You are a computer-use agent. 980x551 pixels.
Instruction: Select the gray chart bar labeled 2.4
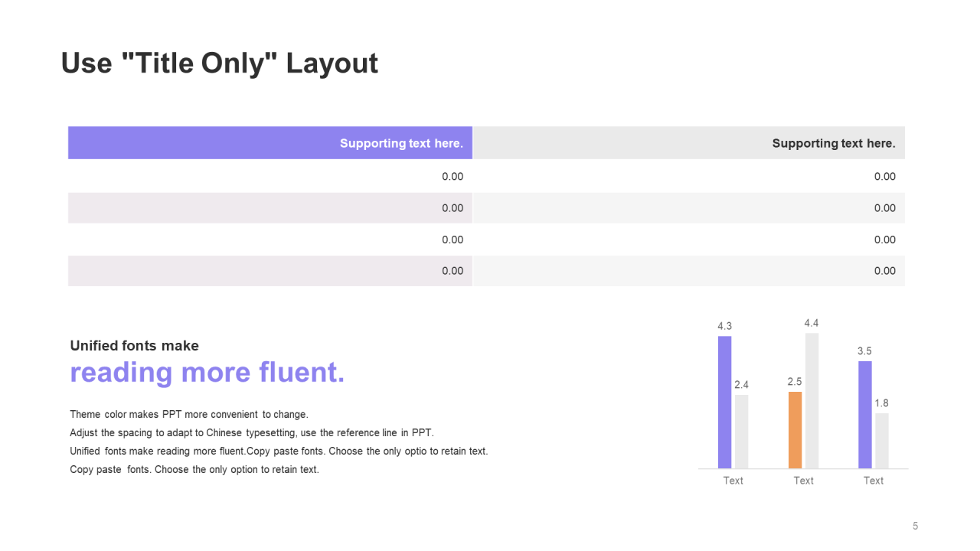[x=741, y=431]
